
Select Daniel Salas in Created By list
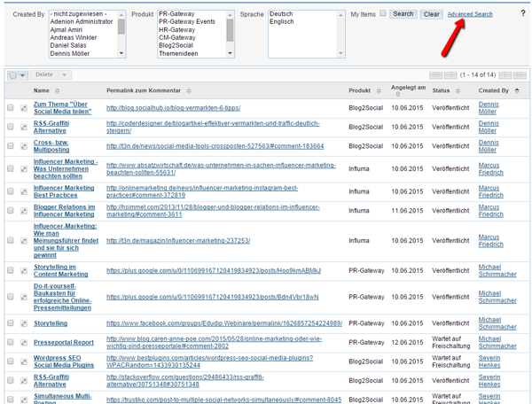click(x=74, y=45)
